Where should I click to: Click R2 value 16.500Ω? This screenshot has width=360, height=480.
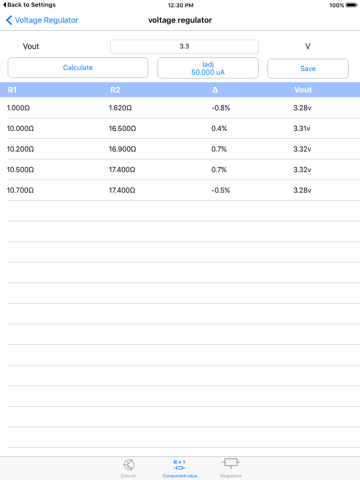[x=122, y=128]
